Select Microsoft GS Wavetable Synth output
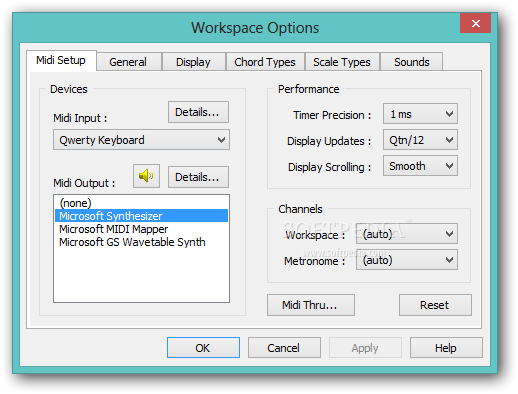 tap(141, 242)
